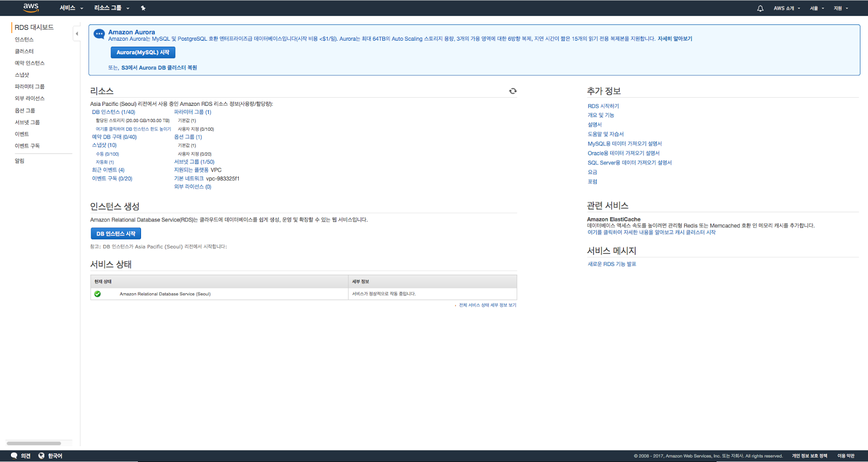Open DB 인스턴스 (1/40) resource link
868x462 pixels.
pos(113,112)
